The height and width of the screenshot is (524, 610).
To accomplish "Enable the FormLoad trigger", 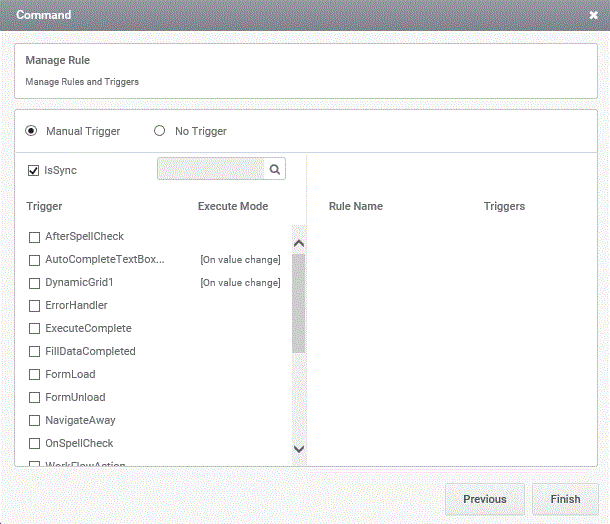I will (x=35, y=375).
